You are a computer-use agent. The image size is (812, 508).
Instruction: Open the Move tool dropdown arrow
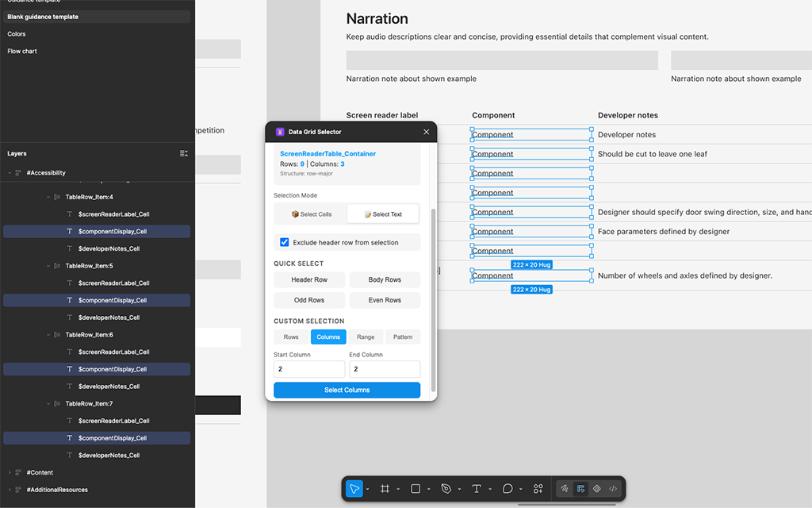pyautogui.click(x=368, y=489)
